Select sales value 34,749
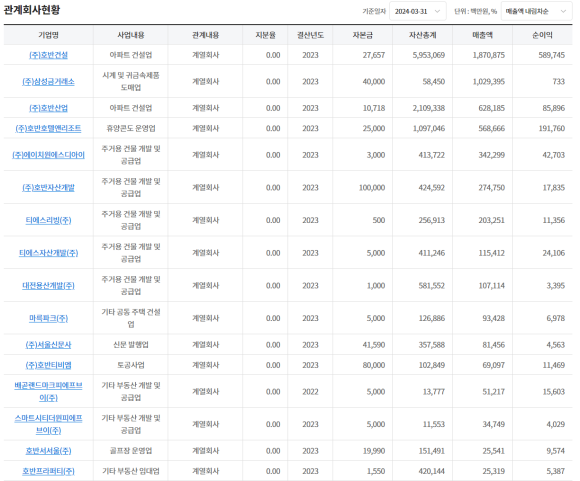The image size is (580, 481). coord(493,424)
